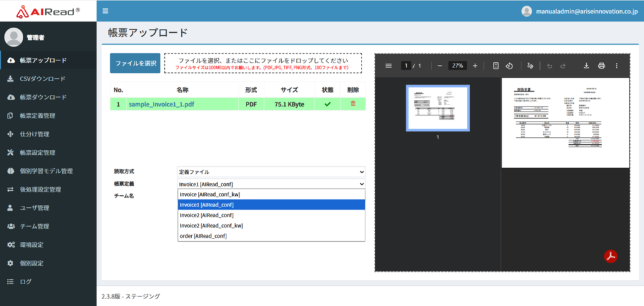Click the hamburger menu in the top header
Image resolution: width=644 pixels, height=306 pixels.
pyautogui.click(x=105, y=11)
